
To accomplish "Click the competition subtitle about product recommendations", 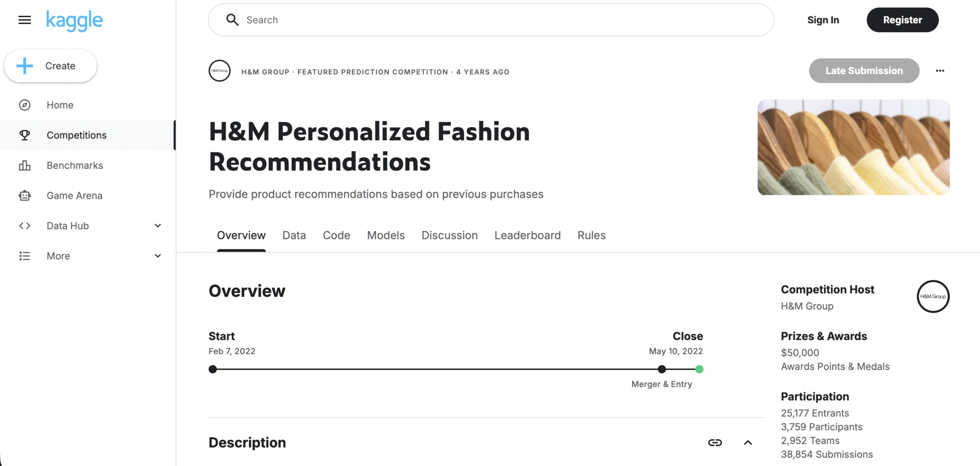I will 376,194.
